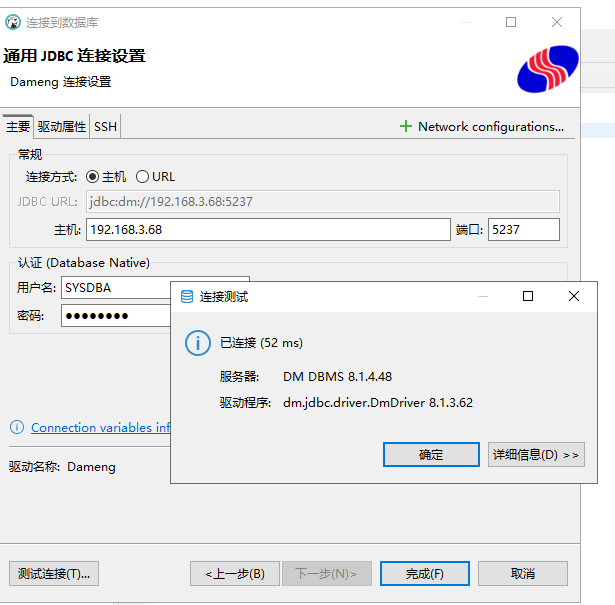Open Connection variables info link
The width and height of the screenshot is (615, 605).
(x=101, y=427)
